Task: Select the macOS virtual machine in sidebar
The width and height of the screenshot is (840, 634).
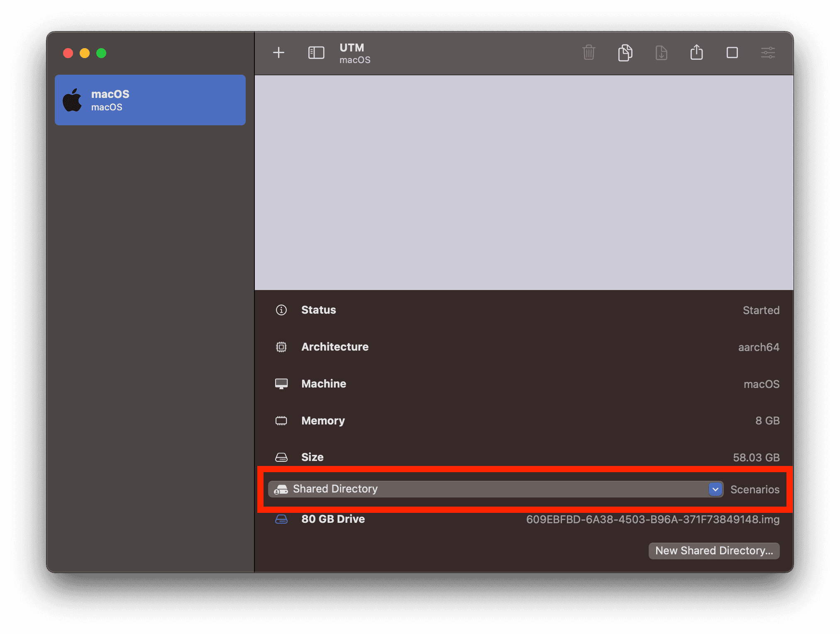Action: [x=150, y=100]
